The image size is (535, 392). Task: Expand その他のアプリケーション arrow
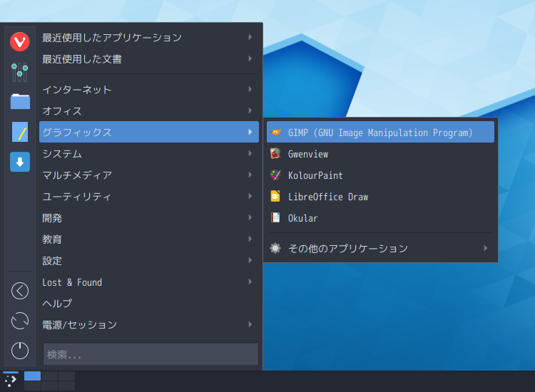[486, 248]
